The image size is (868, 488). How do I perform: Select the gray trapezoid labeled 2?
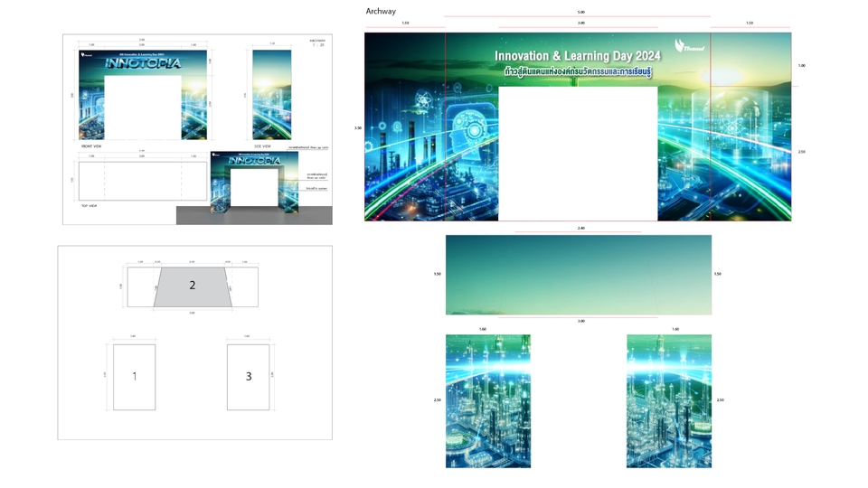click(x=192, y=286)
